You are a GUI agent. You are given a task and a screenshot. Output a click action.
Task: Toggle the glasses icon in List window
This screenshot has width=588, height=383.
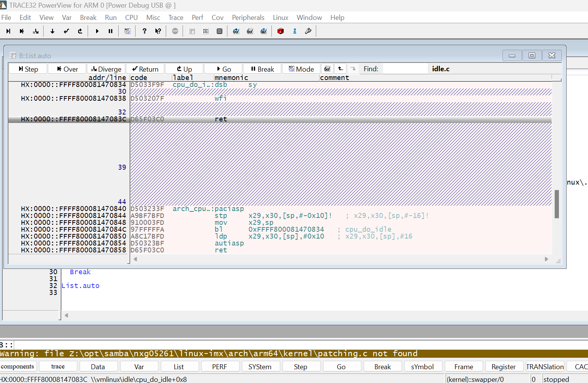pyautogui.click(x=327, y=69)
